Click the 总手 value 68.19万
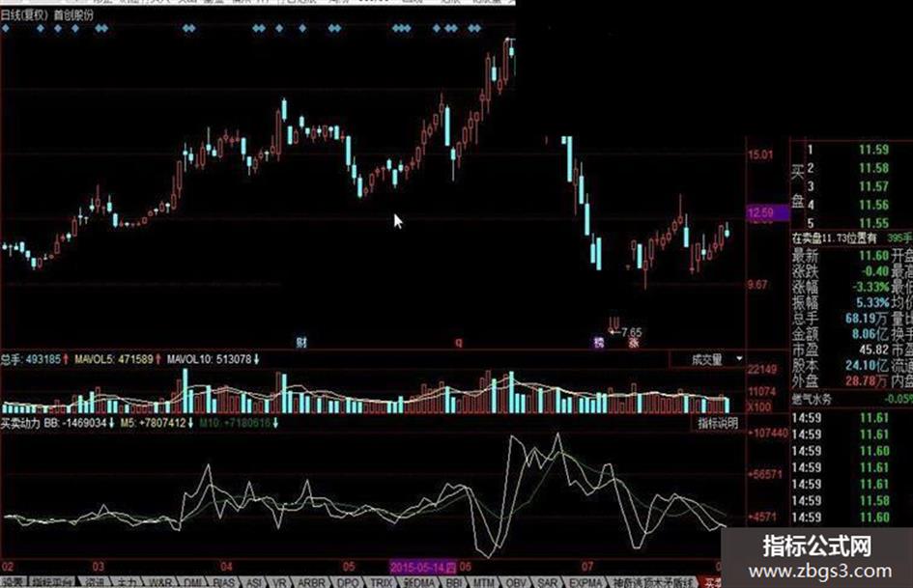 click(x=868, y=319)
